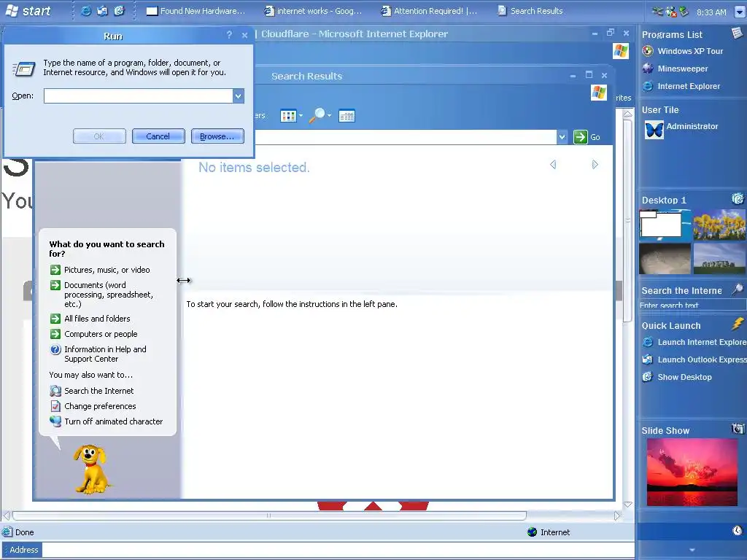Click the Programs List panel header icon
Screen dimensions: 747x560
[x=737, y=33]
